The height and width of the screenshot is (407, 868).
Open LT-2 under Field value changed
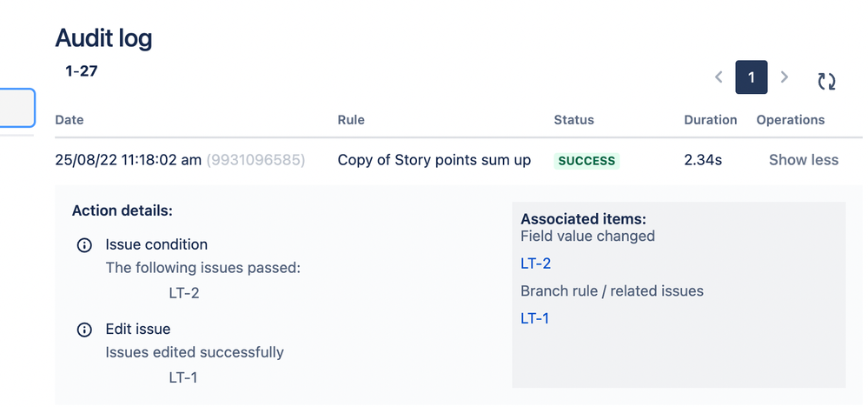pyautogui.click(x=535, y=264)
